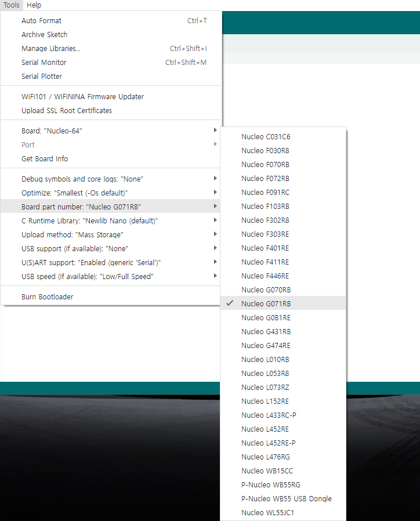Select Nucleo F030R8 board

tap(283, 151)
